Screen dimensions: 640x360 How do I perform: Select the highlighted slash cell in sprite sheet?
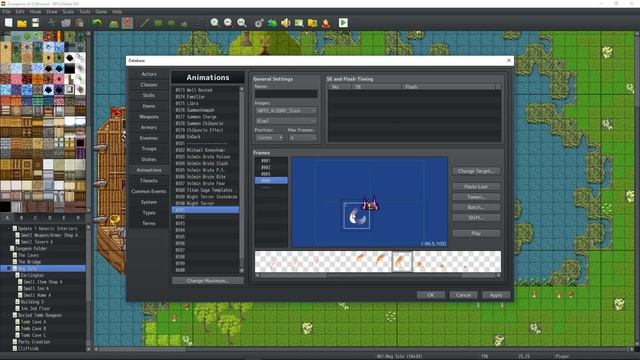[x=402, y=261]
